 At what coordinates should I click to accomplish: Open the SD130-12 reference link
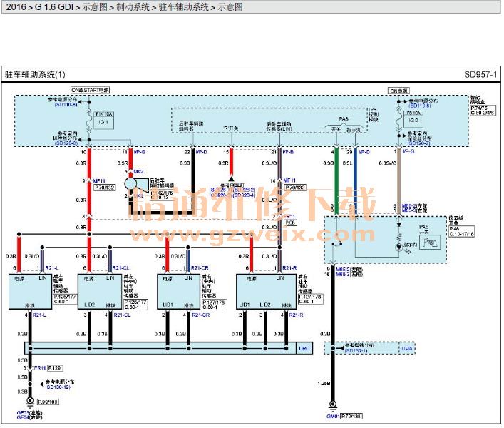(58, 387)
